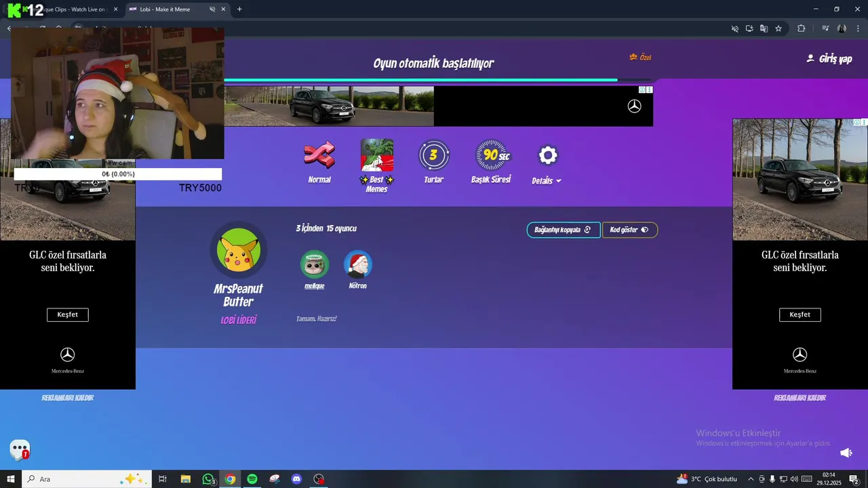Unmute the Lobi tab audio icon
The height and width of the screenshot is (488, 868).
212,9
